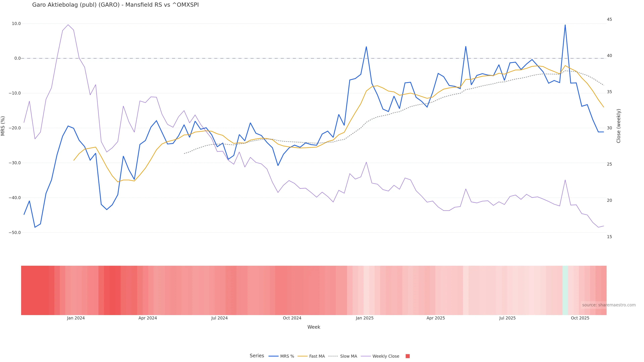Select the "Week" x-axis title
This screenshot has height=362, width=644.
click(x=314, y=327)
